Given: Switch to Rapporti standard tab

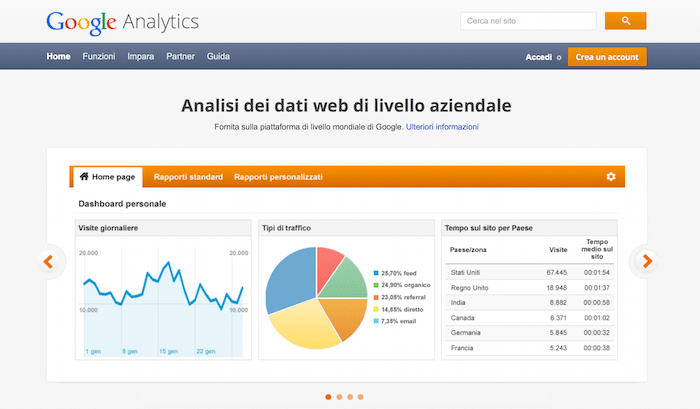Looking at the screenshot, I should [x=188, y=177].
